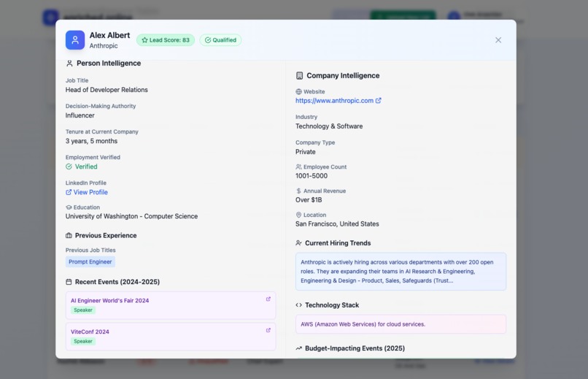Click external link icon on ViteConf 2024 card
This screenshot has height=379, width=588.
click(268, 330)
